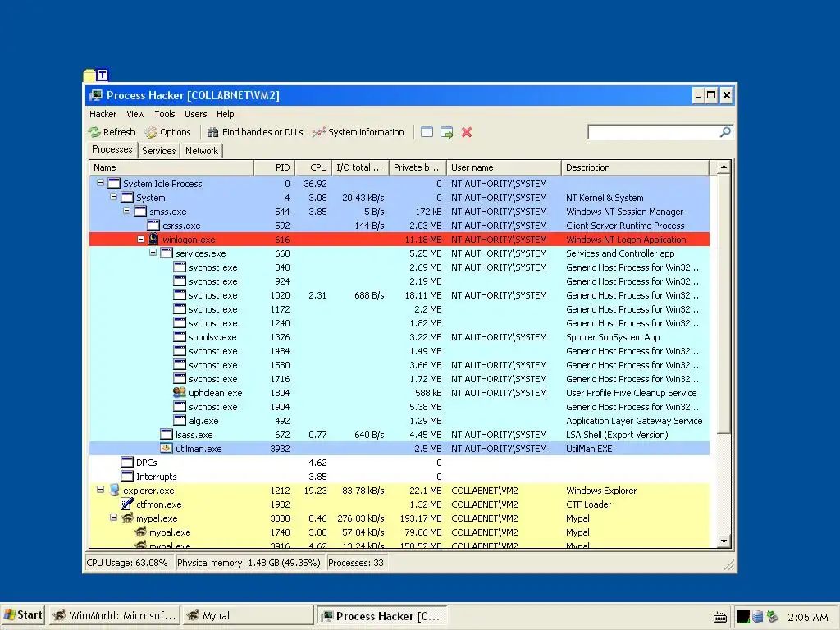
Task: Collapse the System Idle Process node
Action: click(100, 183)
